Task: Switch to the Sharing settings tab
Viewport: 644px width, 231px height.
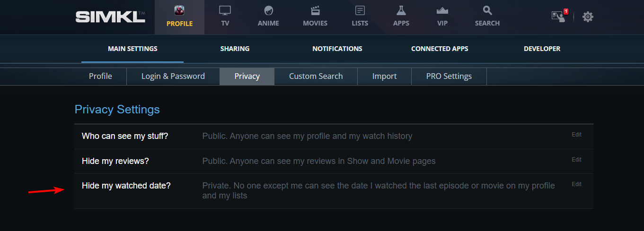Action: point(235,49)
